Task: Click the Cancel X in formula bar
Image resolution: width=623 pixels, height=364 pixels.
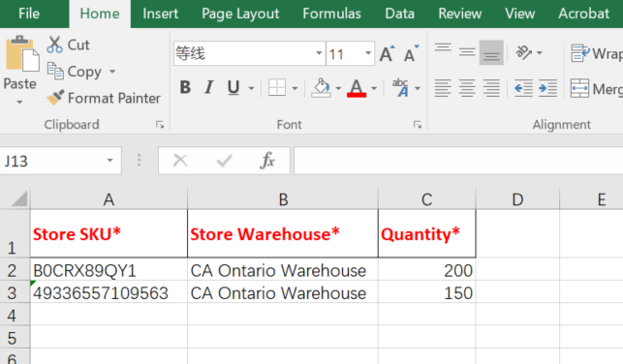Action: click(x=180, y=161)
